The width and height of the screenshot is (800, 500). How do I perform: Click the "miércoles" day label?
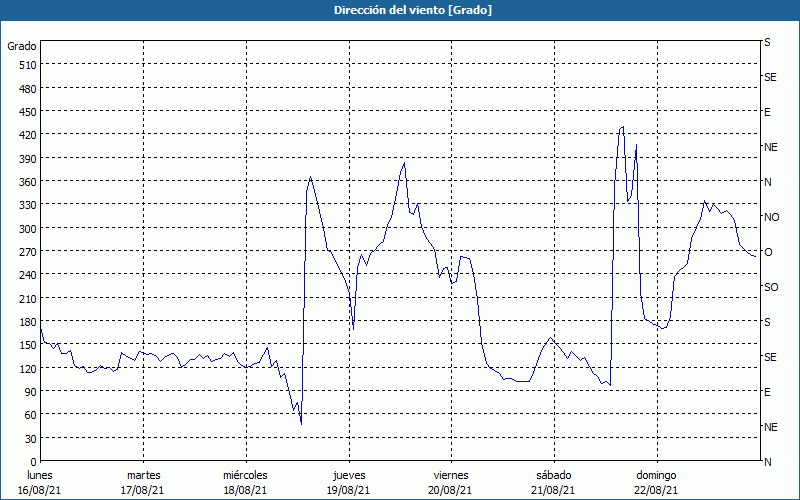coord(245,475)
